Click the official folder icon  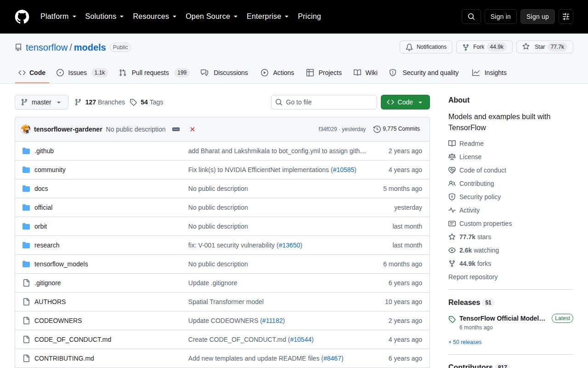[x=26, y=207]
